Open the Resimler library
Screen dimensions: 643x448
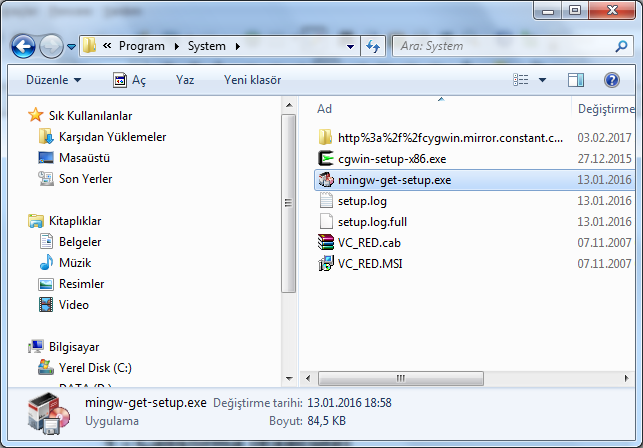point(81,283)
